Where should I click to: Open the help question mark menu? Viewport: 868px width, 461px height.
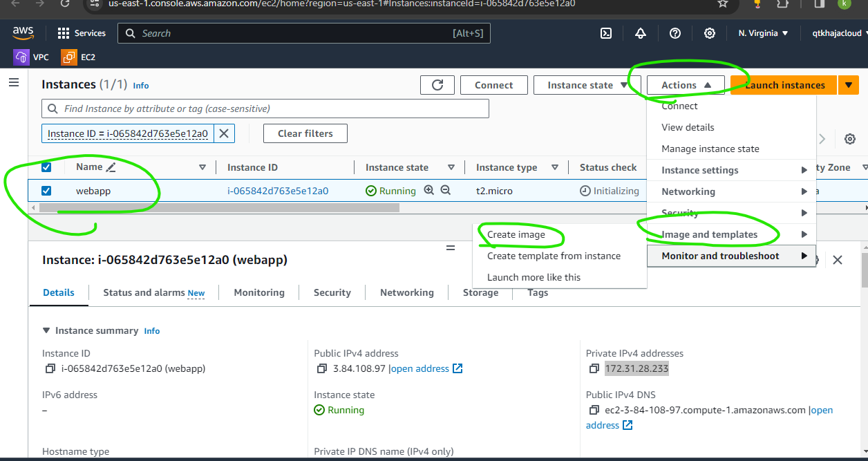[675, 33]
